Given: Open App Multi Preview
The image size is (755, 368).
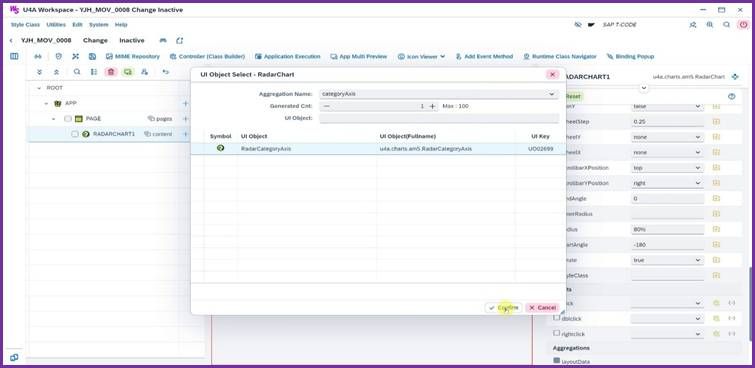Looking at the screenshot, I should tap(358, 56).
